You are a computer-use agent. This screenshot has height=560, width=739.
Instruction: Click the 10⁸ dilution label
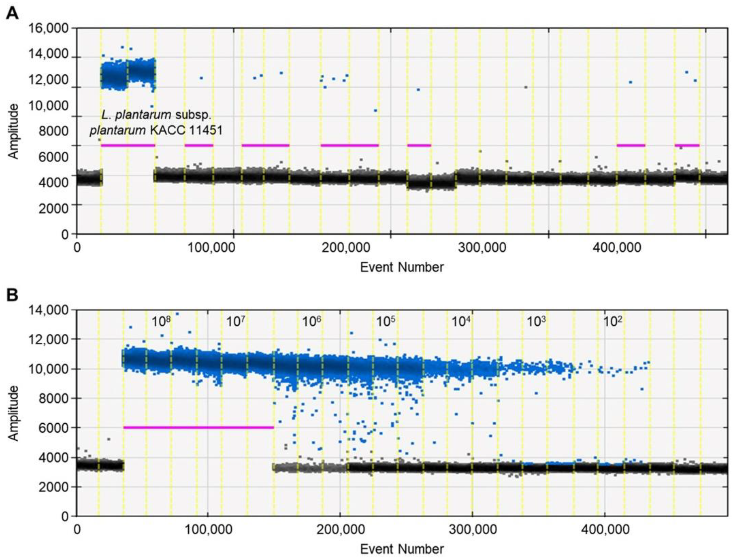tap(161, 322)
